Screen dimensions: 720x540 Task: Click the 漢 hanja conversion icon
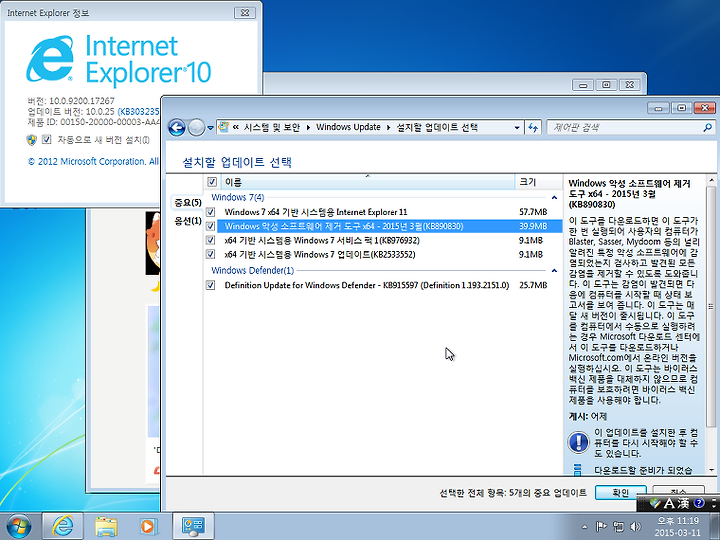(684, 504)
